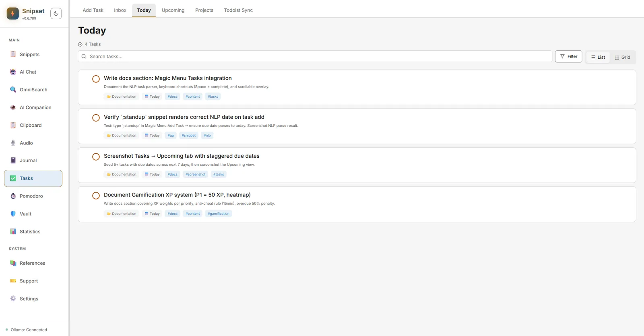Select Tasks in the sidebar
The width and height of the screenshot is (644, 336).
coord(33,178)
